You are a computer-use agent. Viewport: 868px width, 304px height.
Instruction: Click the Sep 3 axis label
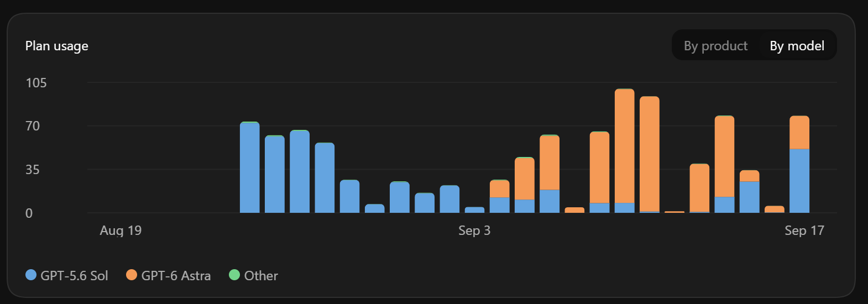click(x=474, y=230)
